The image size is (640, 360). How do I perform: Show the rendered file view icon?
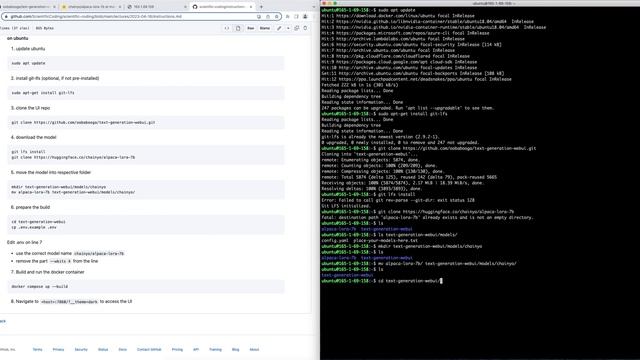tap(238, 28)
